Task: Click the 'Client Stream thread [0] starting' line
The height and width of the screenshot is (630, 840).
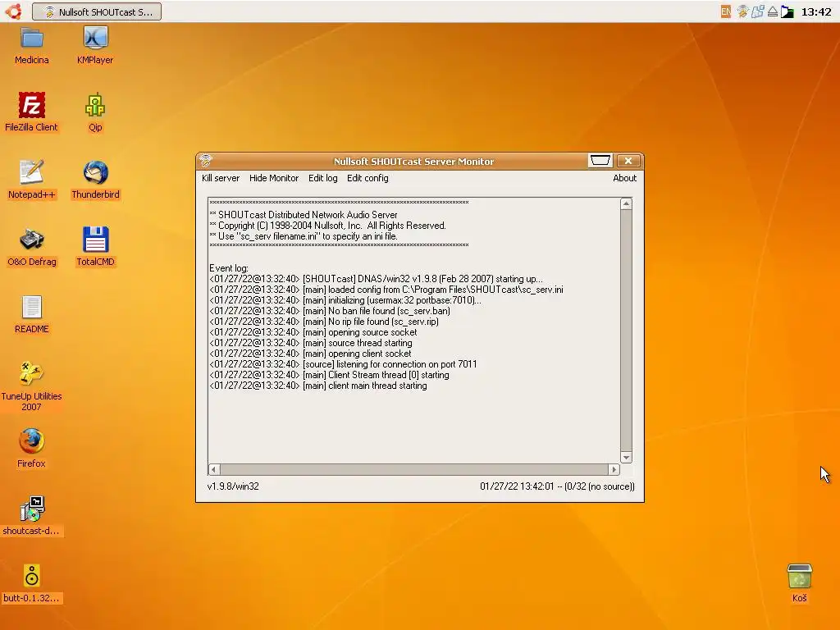Action: click(x=329, y=375)
